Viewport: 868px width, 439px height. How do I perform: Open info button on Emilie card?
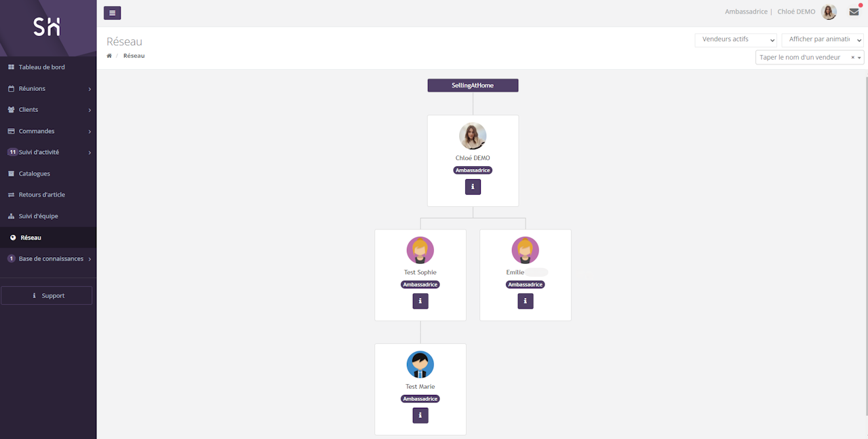[x=526, y=301]
